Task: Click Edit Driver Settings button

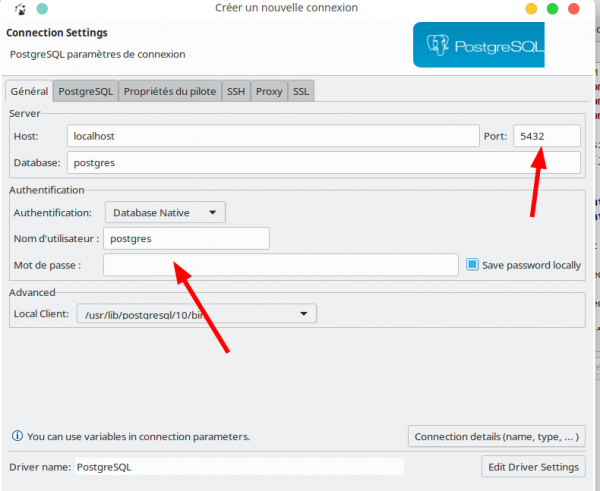Action: click(532, 466)
